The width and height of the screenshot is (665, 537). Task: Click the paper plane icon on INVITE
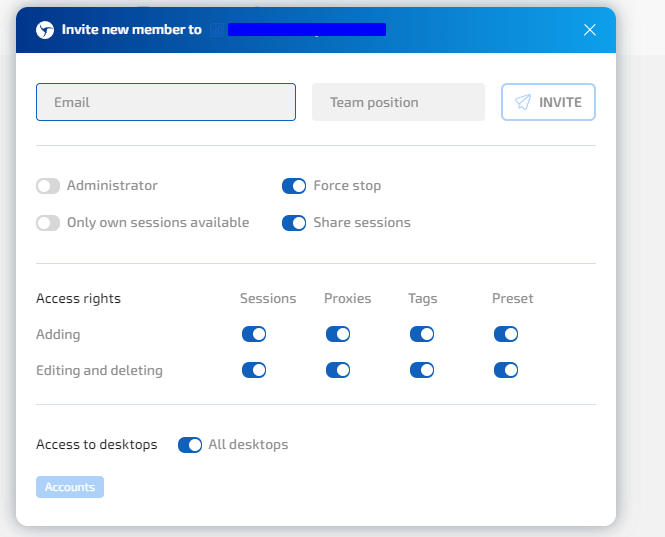pos(523,102)
